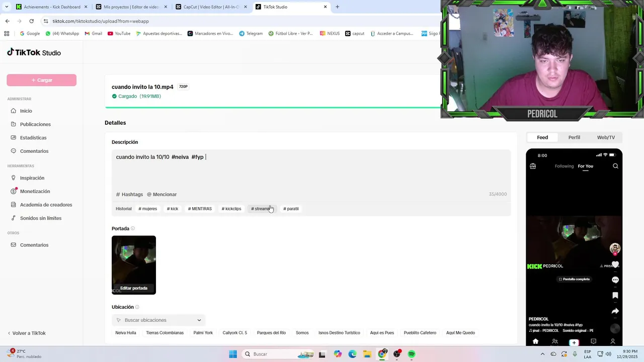Click the Inspiración lightbulb icon
This screenshot has height=362, width=644.
coord(14,178)
